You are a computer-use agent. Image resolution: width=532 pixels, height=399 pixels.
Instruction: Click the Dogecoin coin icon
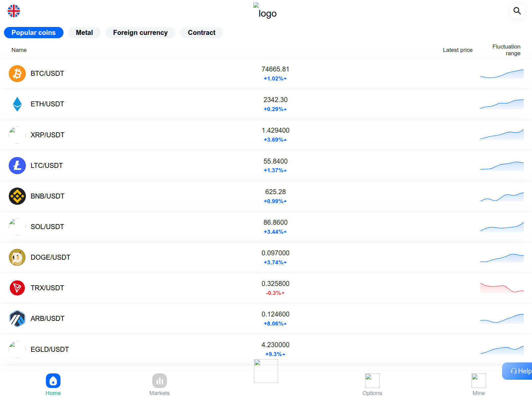coord(17,257)
